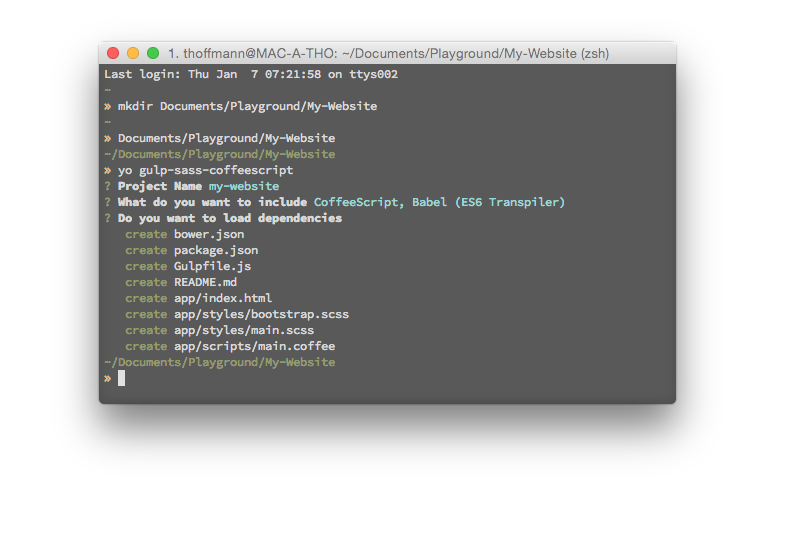Click the terminal cursor block at prompt
Image resolution: width=790 pixels, height=549 pixels.
[121, 378]
